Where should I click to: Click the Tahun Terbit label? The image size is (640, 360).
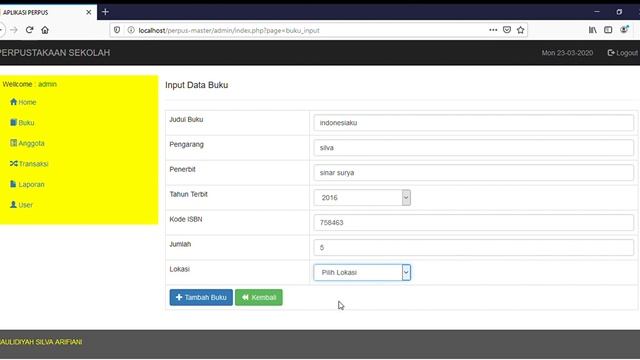(189, 194)
